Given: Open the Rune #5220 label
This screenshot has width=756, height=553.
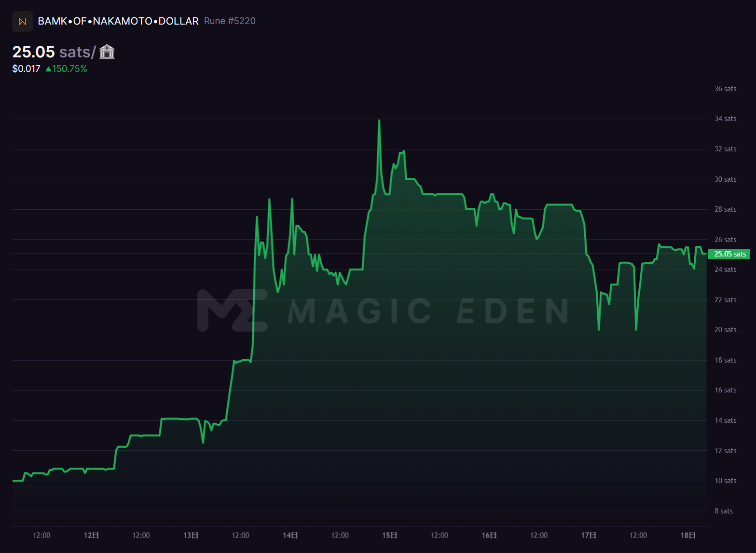Looking at the screenshot, I should pos(230,21).
